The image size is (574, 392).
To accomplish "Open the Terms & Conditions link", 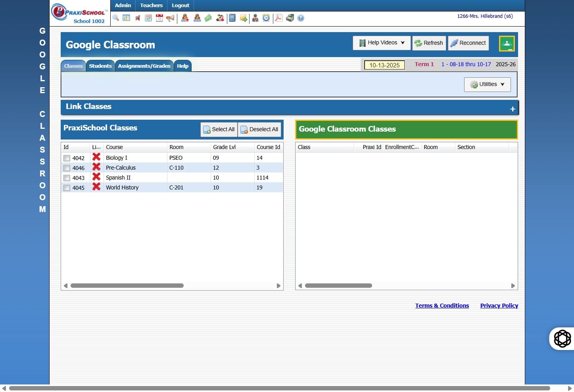I will 442,306.
